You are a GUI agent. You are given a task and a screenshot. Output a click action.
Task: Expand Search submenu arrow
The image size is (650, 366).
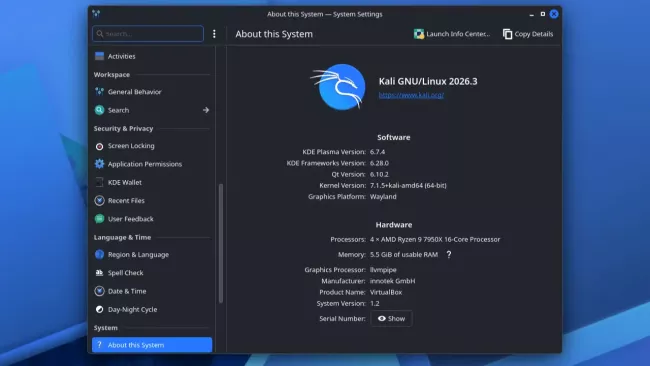coord(206,110)
